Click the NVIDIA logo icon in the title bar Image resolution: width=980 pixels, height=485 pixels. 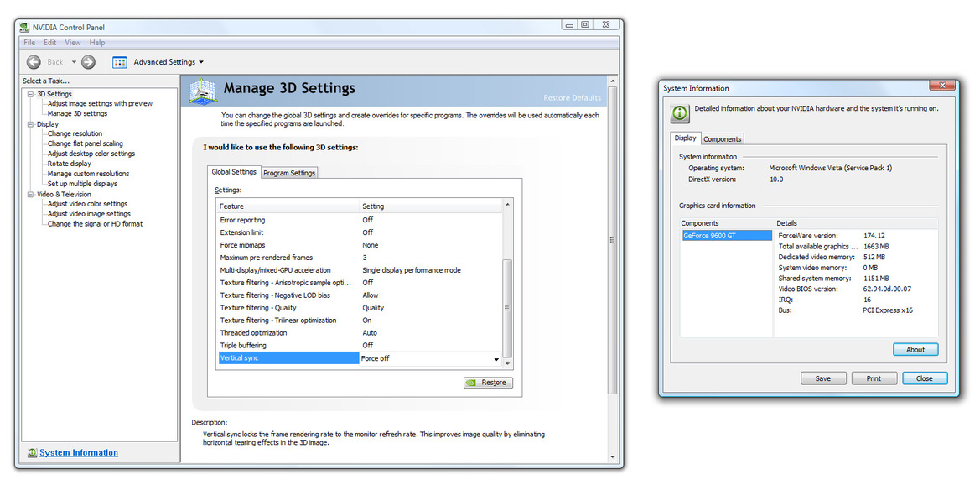tap(24, 27)
